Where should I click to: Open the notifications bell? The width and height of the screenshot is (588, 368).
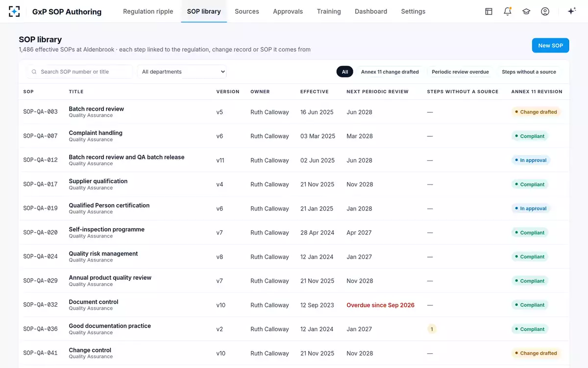coord(508,11)
